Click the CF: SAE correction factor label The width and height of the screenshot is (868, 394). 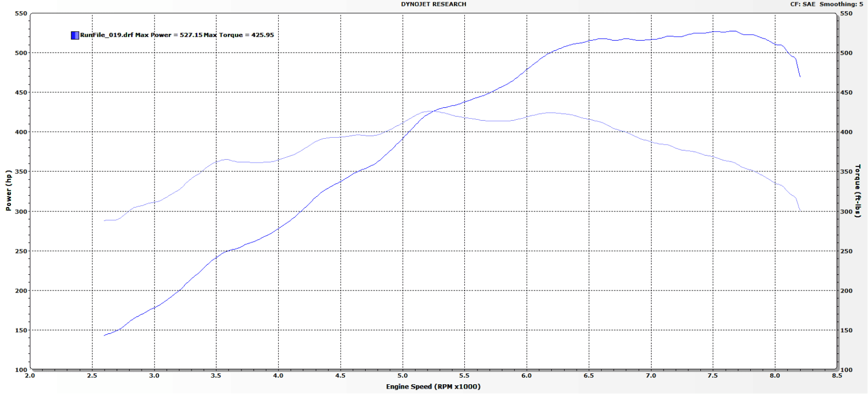coord(802,4)
